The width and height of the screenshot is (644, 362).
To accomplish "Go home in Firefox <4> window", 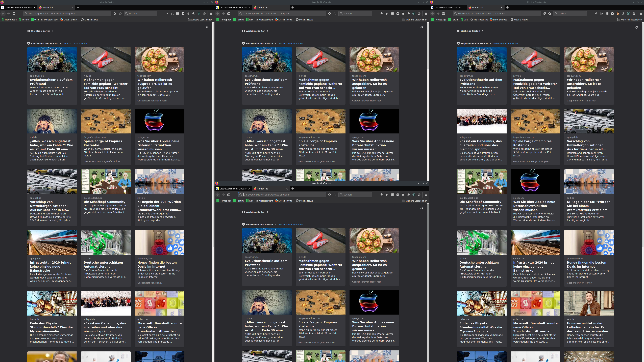I will pyautogui.click(x=335, y=195).
